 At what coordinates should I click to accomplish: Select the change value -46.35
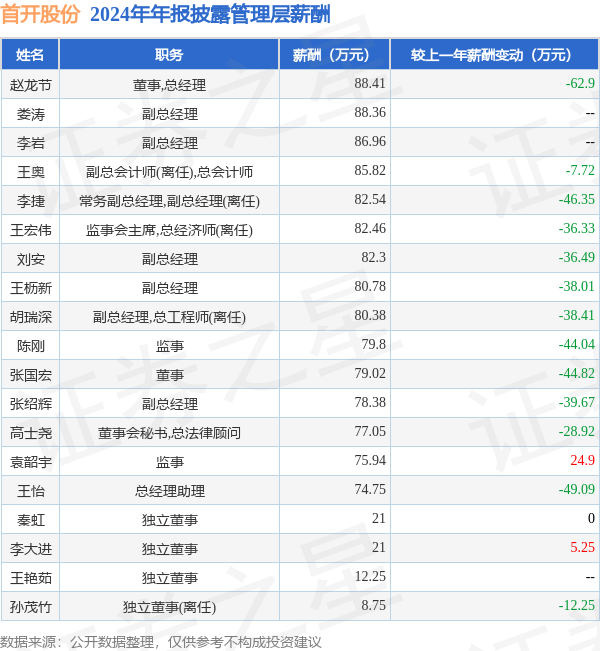tap(577, 199)
